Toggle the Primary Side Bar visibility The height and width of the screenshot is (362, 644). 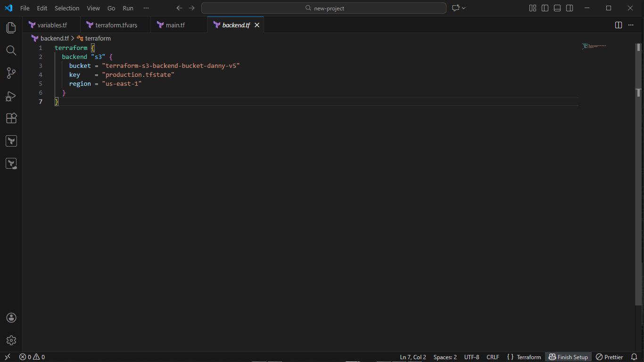click(x=545, y=8)
